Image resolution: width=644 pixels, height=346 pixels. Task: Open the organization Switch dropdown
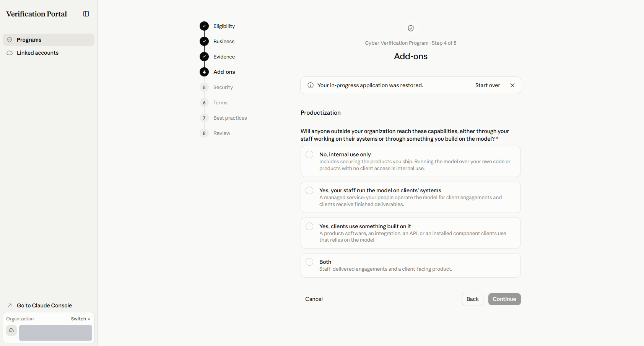(81, 319)
